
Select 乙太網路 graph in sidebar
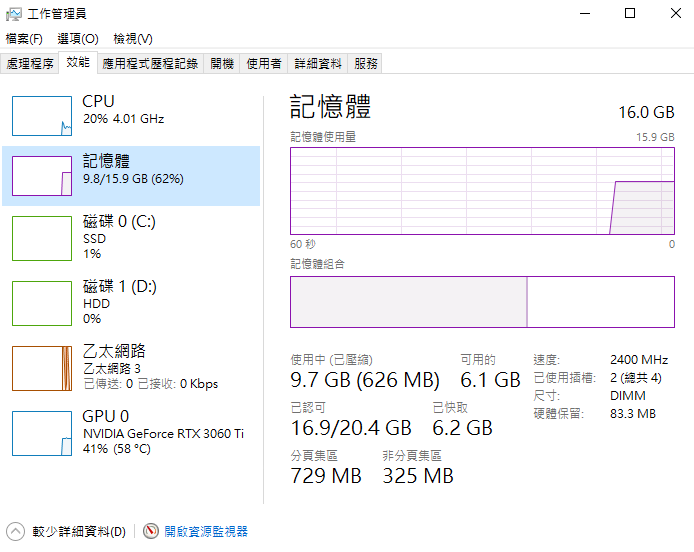tap(42, 367)
